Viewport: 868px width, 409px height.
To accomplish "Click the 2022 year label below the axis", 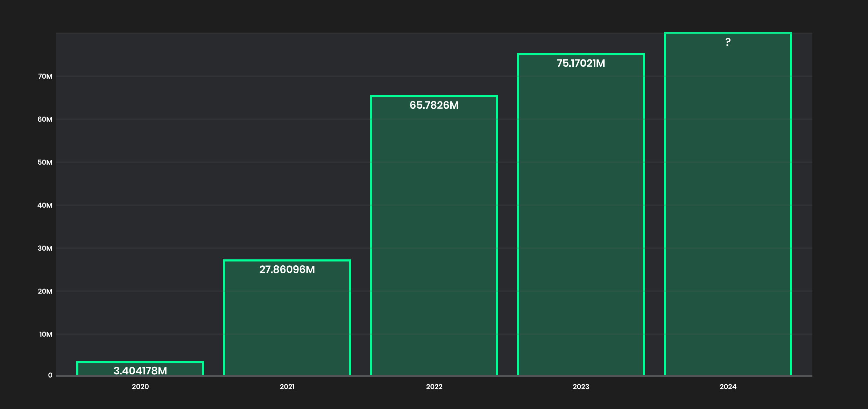I will pyautogui.click(x=434, y=387).
